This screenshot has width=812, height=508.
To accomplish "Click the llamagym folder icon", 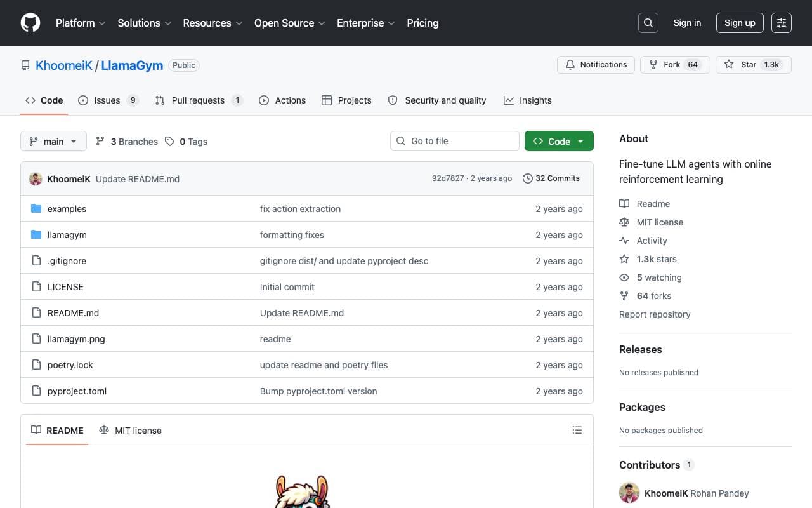I will (x=36, y=235).
